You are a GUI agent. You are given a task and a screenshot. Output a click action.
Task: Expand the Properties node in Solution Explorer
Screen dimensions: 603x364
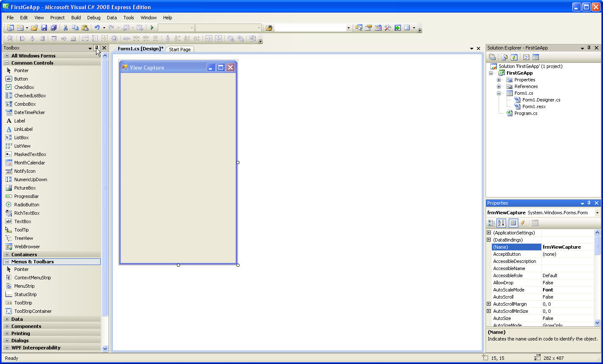[499, 80]
